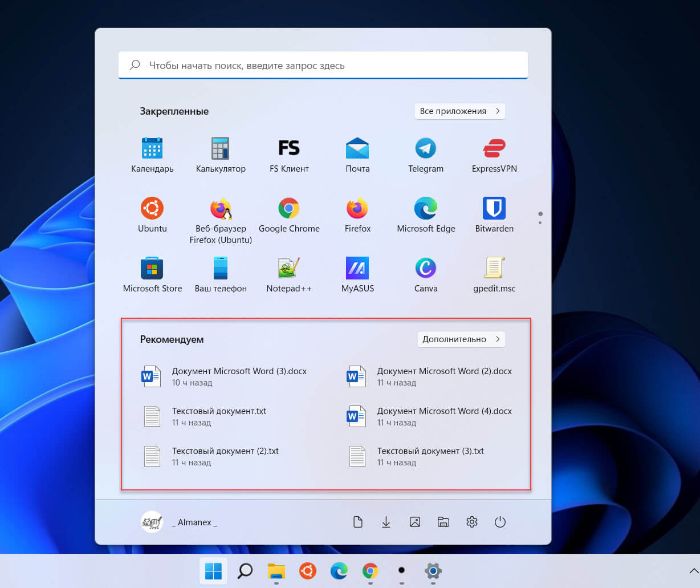700x588 pixels.
Task: Open the Documents folder icon in Start footer
Action: pos(357,522)
